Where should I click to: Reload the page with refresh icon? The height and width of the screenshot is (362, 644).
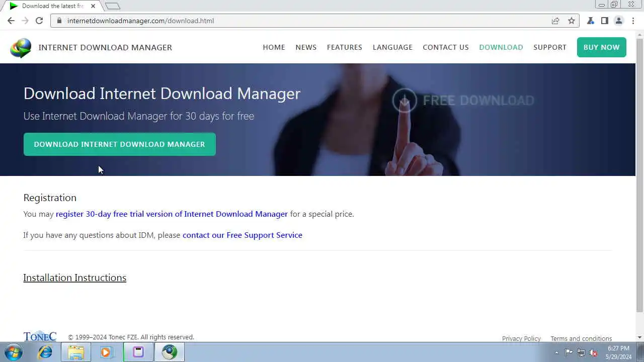(39, 21)
